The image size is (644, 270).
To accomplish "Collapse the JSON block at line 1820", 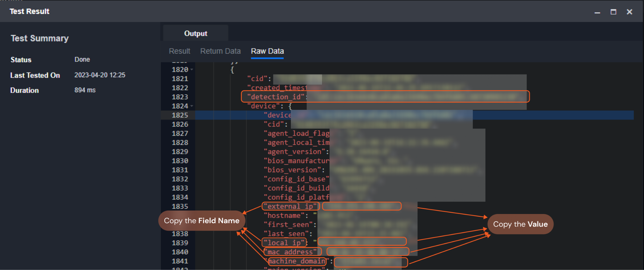I will (x=192, y=70).
